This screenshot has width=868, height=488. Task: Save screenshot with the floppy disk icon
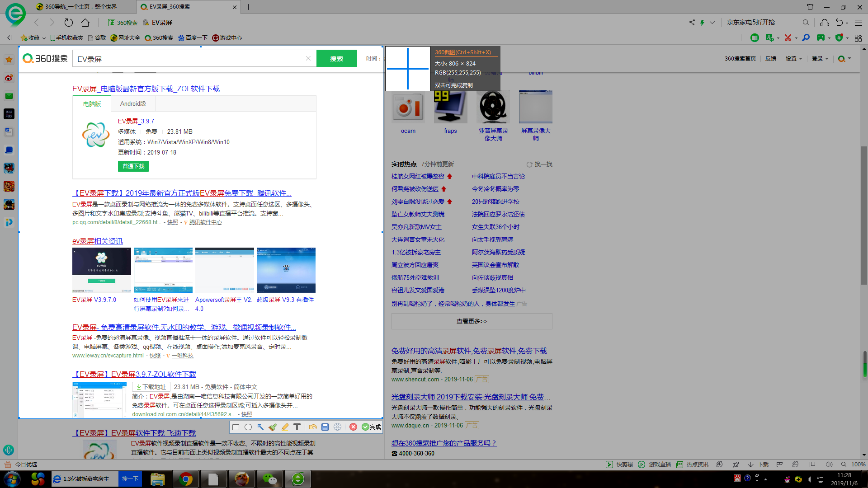325,427
